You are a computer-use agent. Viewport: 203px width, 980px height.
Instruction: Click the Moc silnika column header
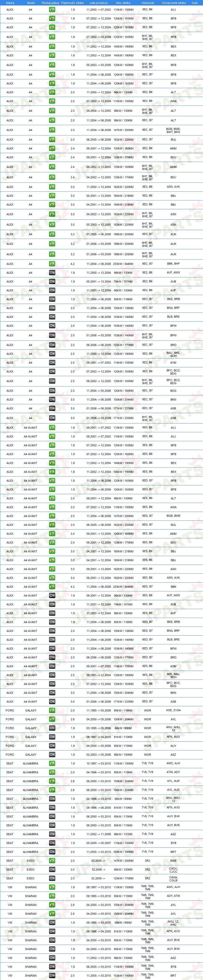[x=124, y=3]
